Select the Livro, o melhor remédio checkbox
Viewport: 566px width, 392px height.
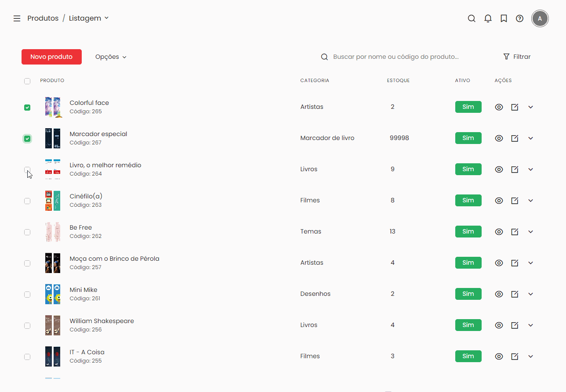tap(27, 169)
